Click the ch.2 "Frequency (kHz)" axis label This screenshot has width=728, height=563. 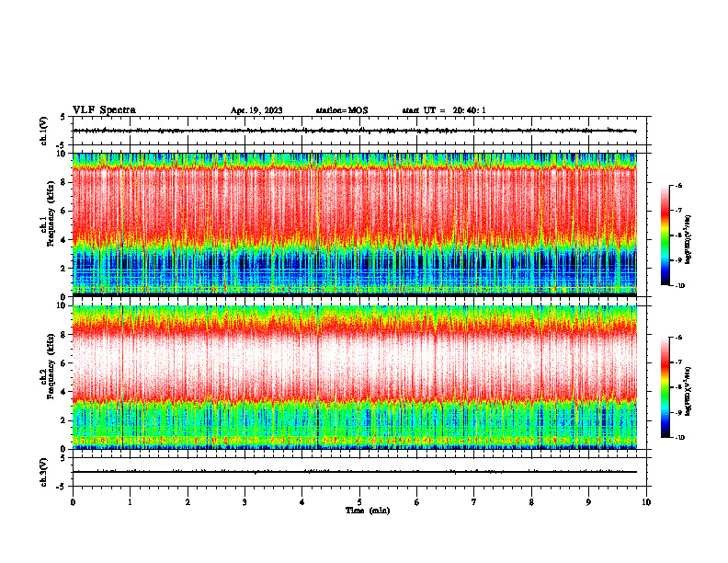point(51,366)
